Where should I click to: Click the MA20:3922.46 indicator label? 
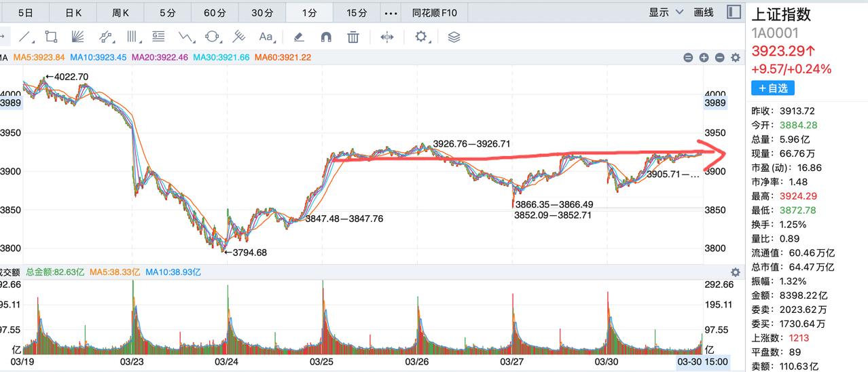tap(160, 58)
